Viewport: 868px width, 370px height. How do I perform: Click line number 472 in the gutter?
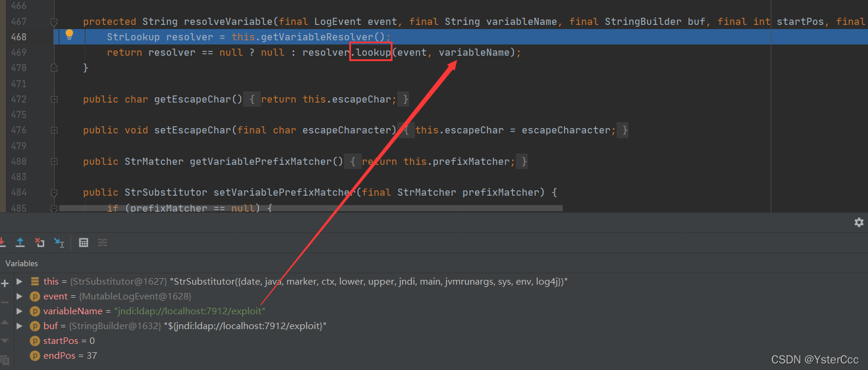tap(18, 99)
